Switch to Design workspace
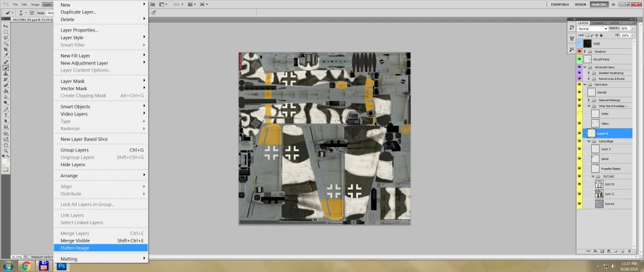 (x=580, y=5)
